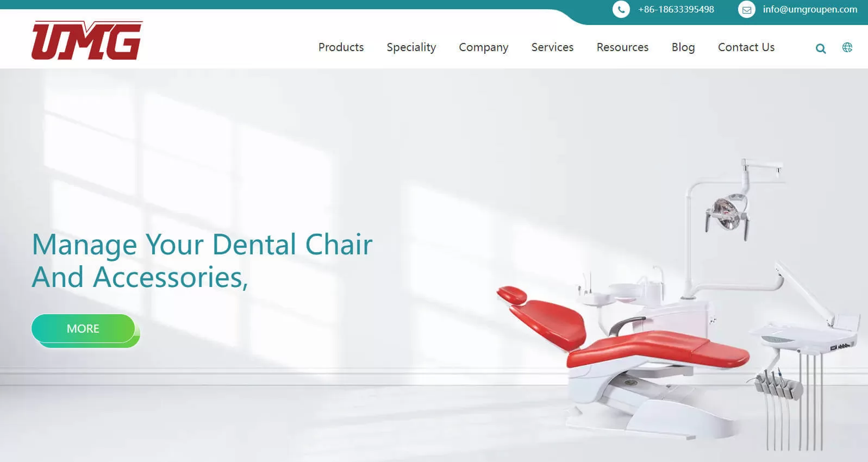Open the Products menu
This screenshot has width=868, height=462.
click(341, 47)
